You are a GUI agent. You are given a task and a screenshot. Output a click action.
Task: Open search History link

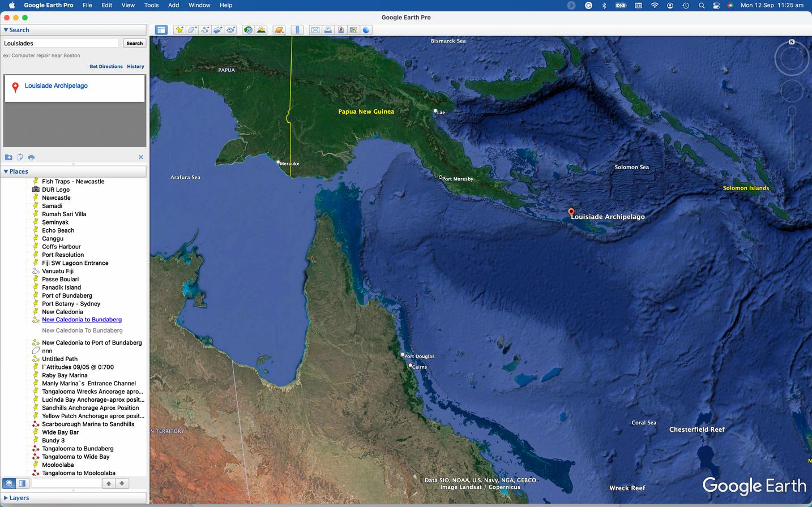tap(135, 67)
